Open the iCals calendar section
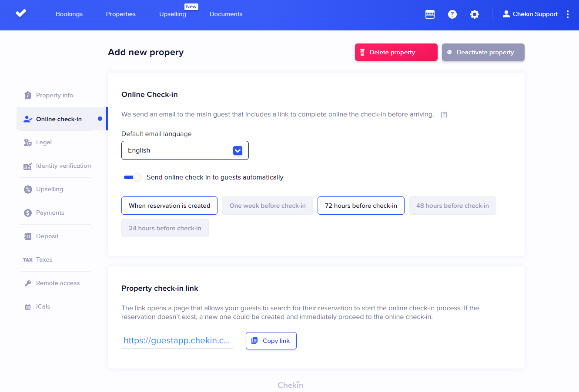 (43, 307)
